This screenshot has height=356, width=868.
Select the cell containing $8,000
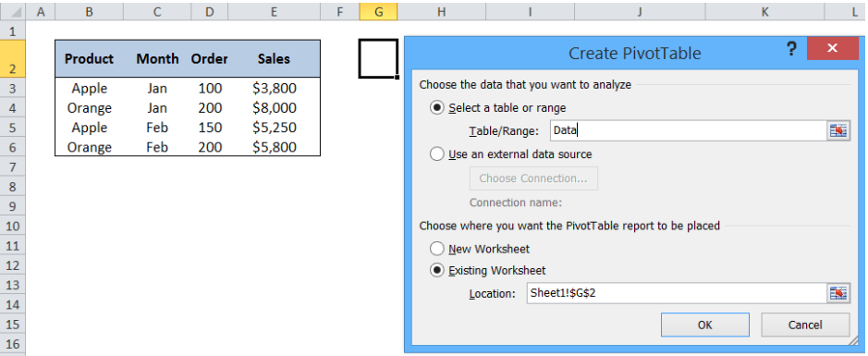(x=274, y=108)
